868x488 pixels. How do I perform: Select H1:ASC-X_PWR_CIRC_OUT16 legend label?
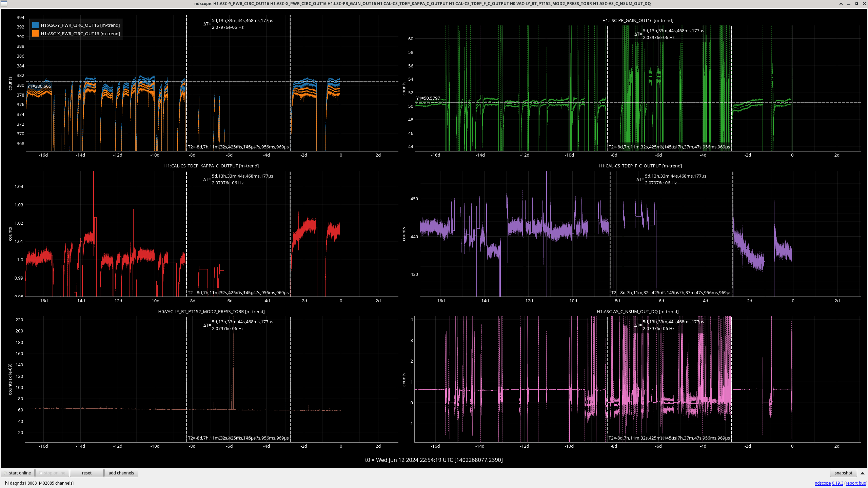click(x=80, y=34)
